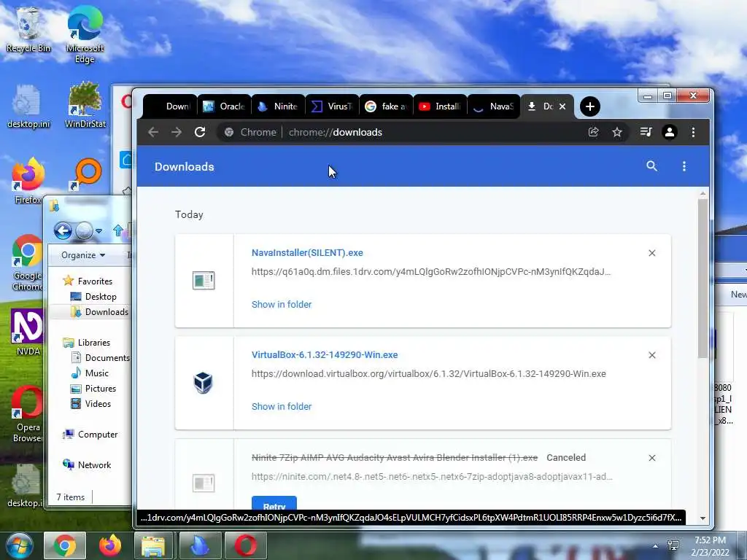Select the top desktop.ini file icon
The image size is (747, 560).
[28, 106]
